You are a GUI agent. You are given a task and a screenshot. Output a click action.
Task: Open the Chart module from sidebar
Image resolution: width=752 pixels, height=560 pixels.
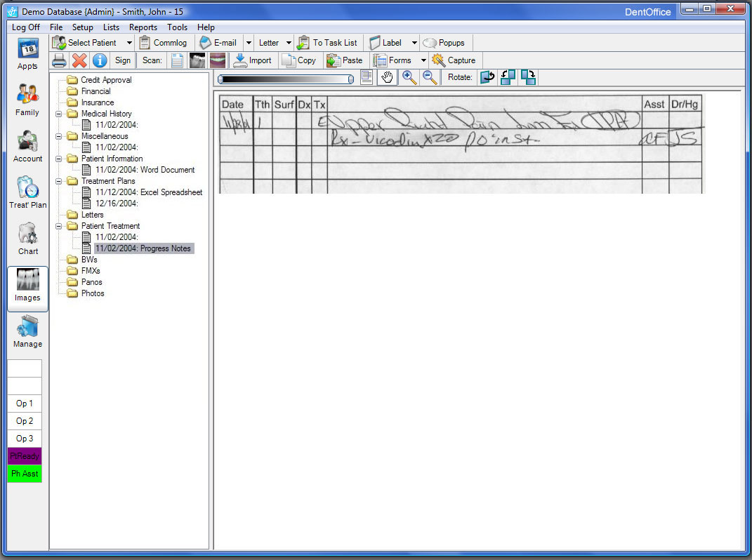click(28, 239)
